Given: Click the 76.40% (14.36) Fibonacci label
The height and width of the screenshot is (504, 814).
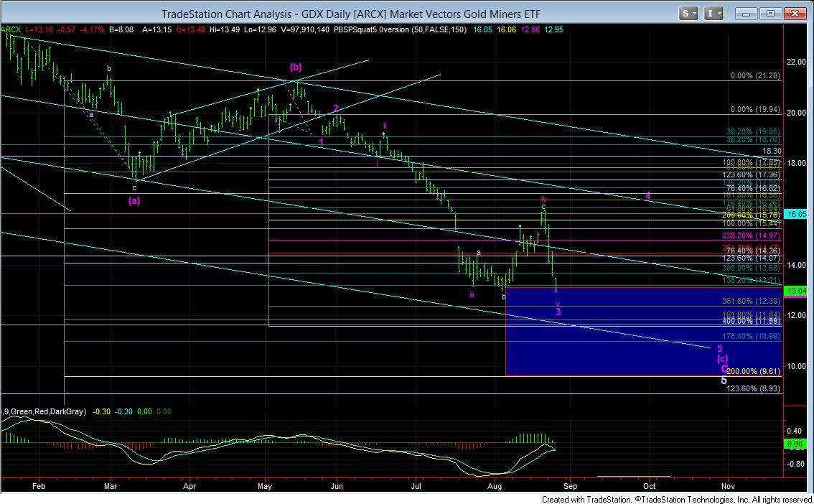Looking at the screenshot, I should point(753,251).
